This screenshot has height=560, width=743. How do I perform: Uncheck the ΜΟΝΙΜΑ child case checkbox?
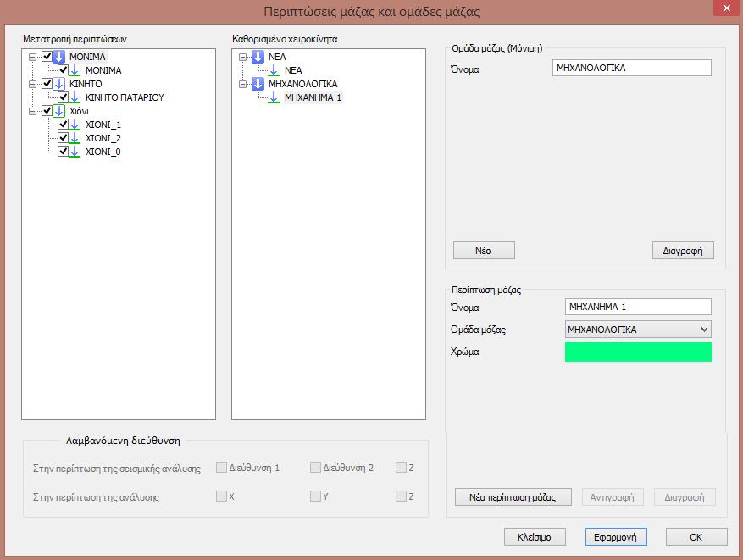[x=63, y=70]
